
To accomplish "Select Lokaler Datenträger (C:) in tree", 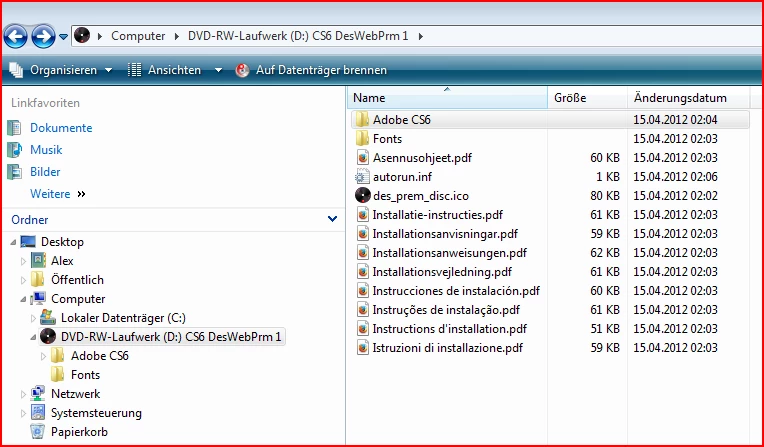I will pos(123,318).
